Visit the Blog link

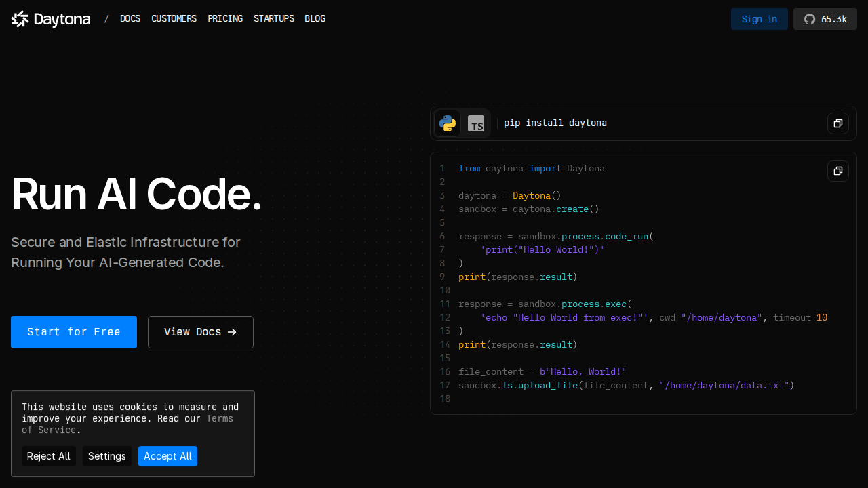pos(315,19)
